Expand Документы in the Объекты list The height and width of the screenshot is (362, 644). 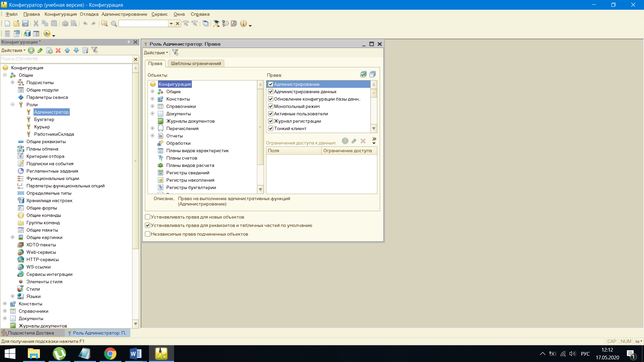152,114
